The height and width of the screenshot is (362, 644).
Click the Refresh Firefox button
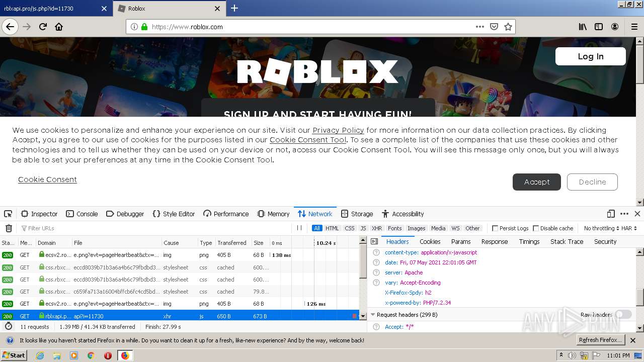600,340
